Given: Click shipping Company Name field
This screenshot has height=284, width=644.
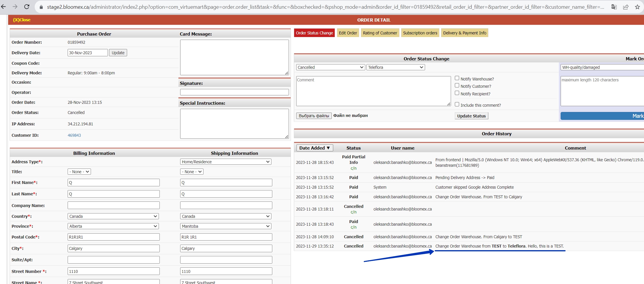Looking at the screenshot, I should (x=226, y=205).
